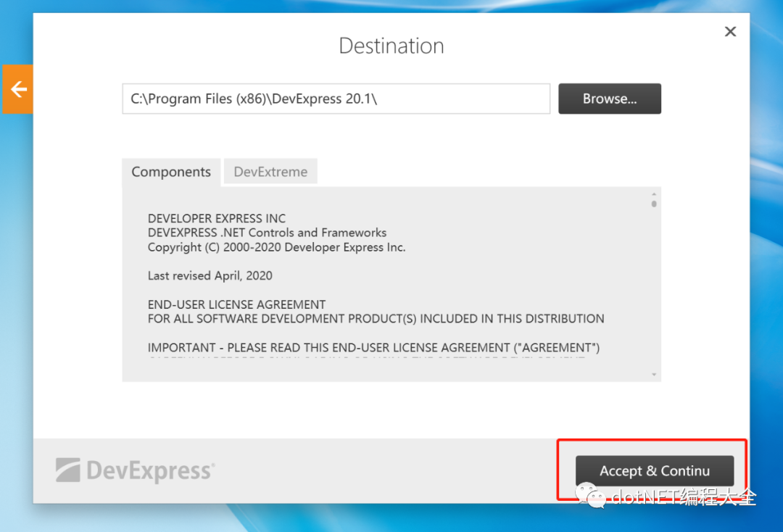Screen dimensions: 783x532
Task: Open the Browse dialog for the destination folder
Action: (x=610, y=99)
